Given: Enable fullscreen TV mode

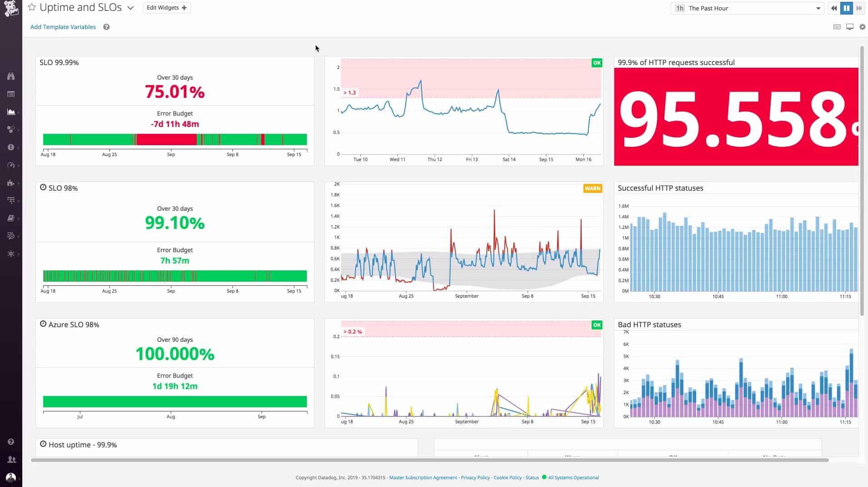Looking at the screenshot, I should click(x=849, y=26).
